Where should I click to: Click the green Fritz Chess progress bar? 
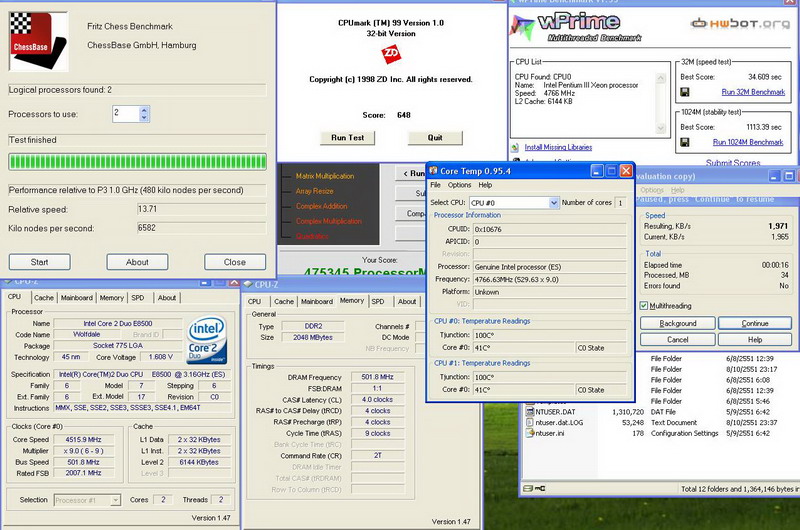pyautogui.click(x=137, y=162)
